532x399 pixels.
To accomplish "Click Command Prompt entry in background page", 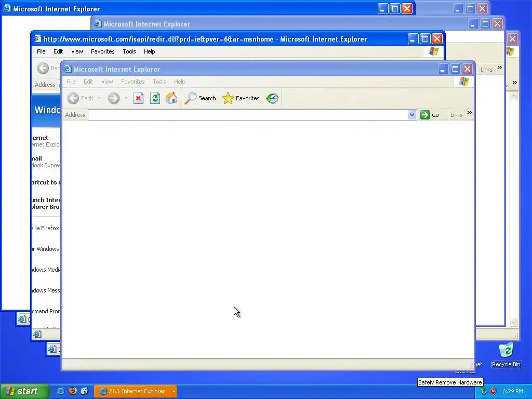I will coord(46,311).
